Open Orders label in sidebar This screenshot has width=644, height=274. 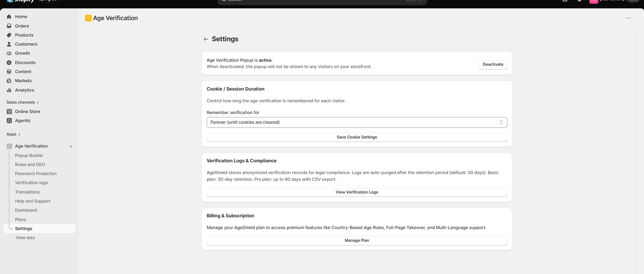pyautogui.click(x=22, y=26)
